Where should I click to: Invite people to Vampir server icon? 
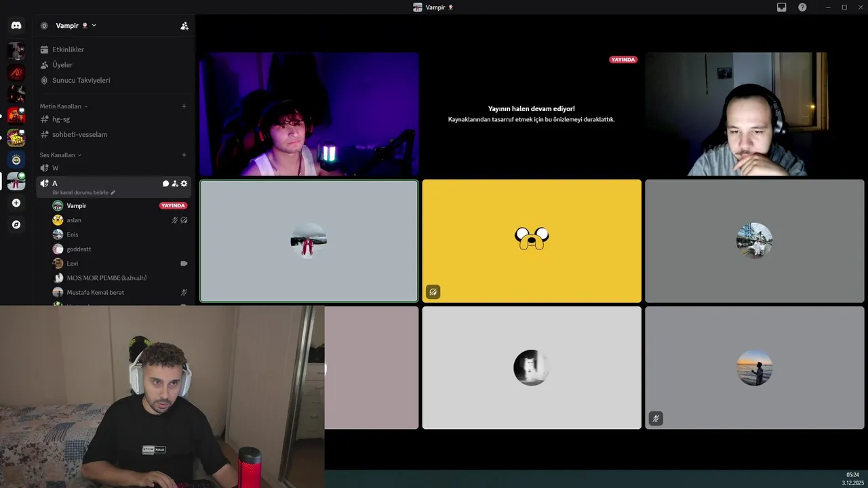[x=184, y=26]
